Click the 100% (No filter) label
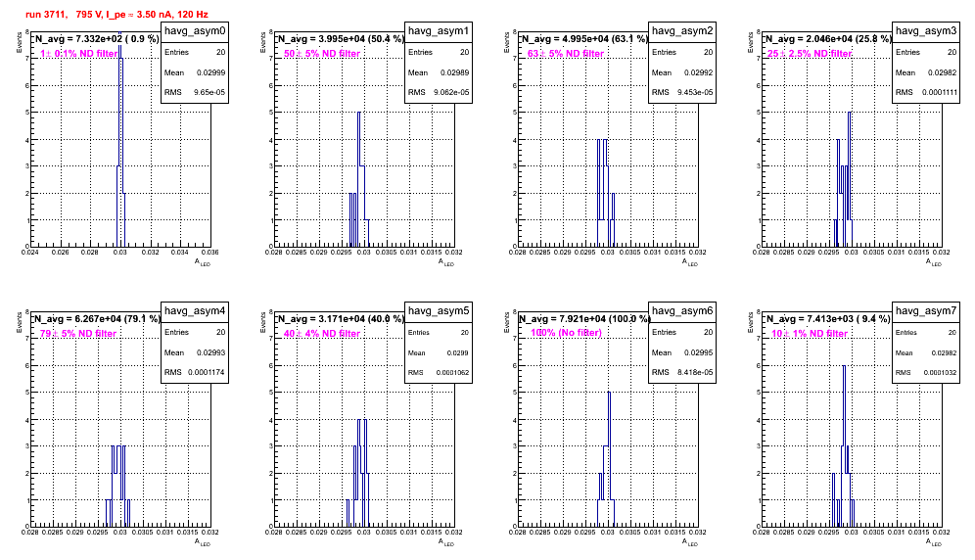 [x=567, y=333]
